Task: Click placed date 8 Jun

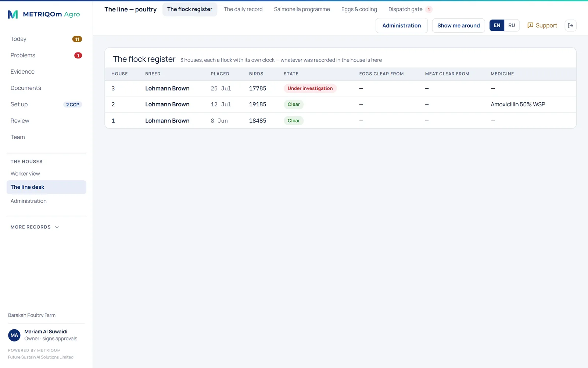Action: (x=219, y=121)
